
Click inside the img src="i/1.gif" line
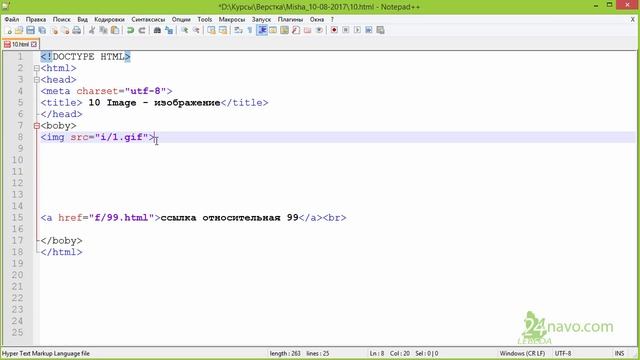tap(98, 137)
